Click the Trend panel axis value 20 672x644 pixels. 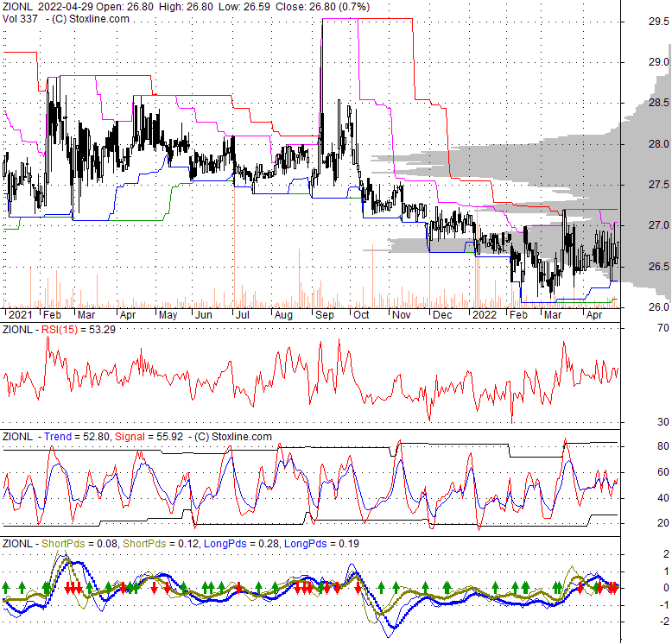[x=663, y=523]
